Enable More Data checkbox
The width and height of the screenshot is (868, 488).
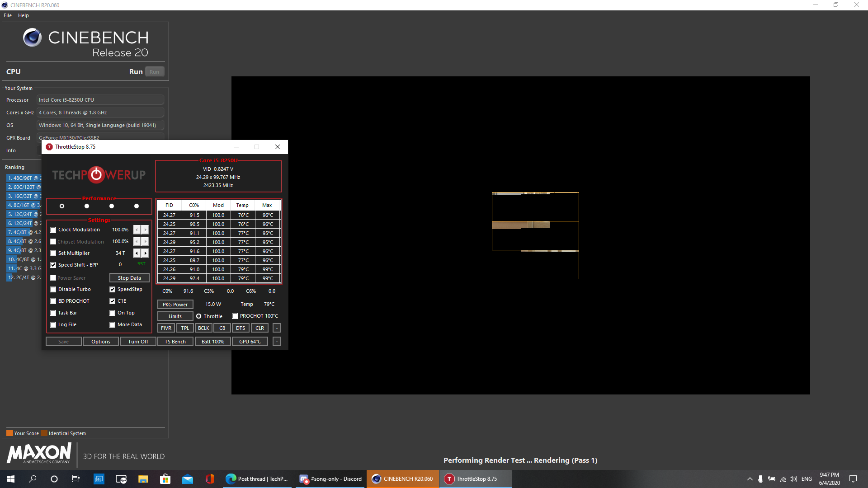tap(113, 325)
